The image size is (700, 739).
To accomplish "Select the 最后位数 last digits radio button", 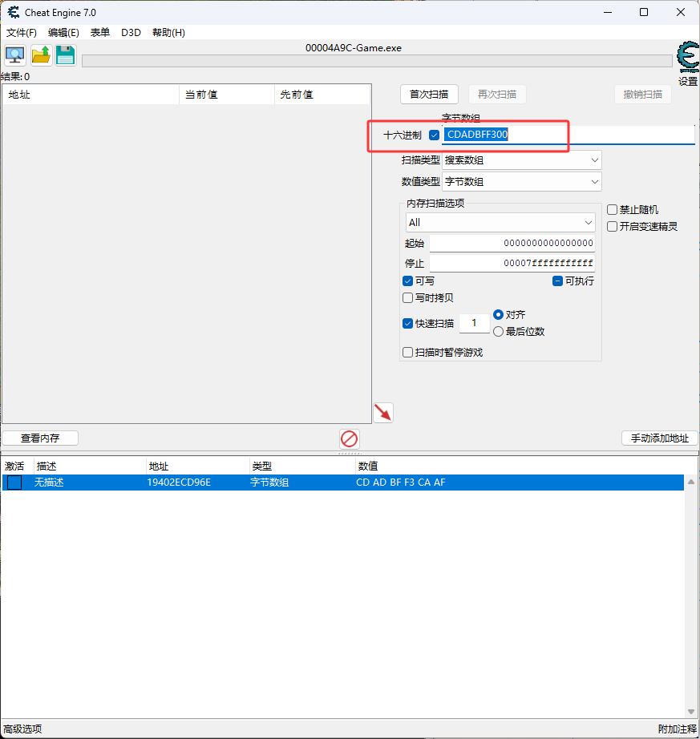I will pyautogui.click(x=498, y=332).
